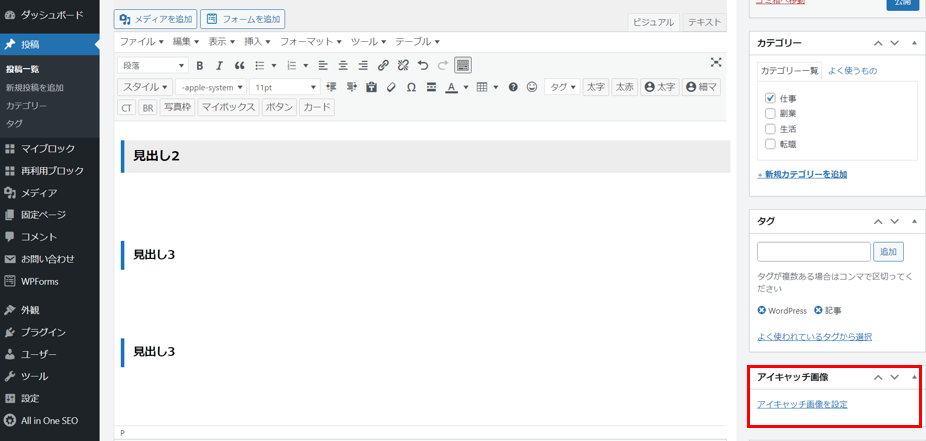
Task: Uncheck the 仕事 category
Action: pos(770,99)
